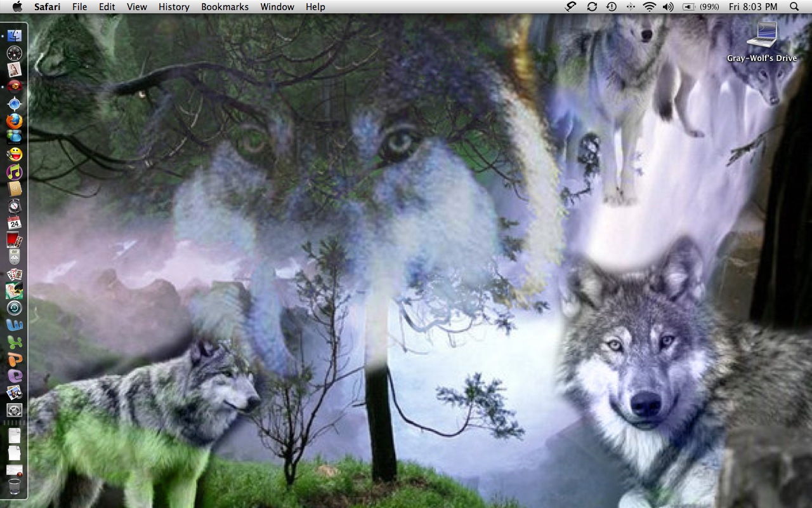Click the Spotlight search magnifier
Viewport: 812px width, 508px height.
(794, 6)
